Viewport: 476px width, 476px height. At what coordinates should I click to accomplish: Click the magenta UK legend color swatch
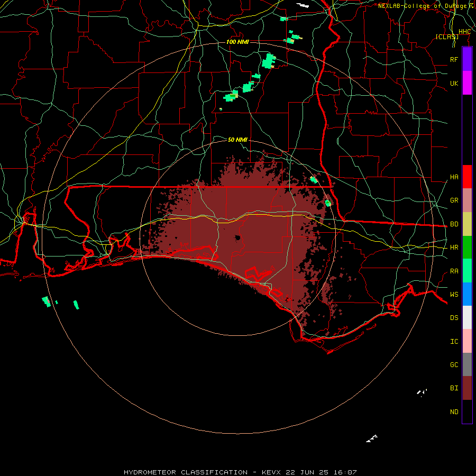(467, 83)
